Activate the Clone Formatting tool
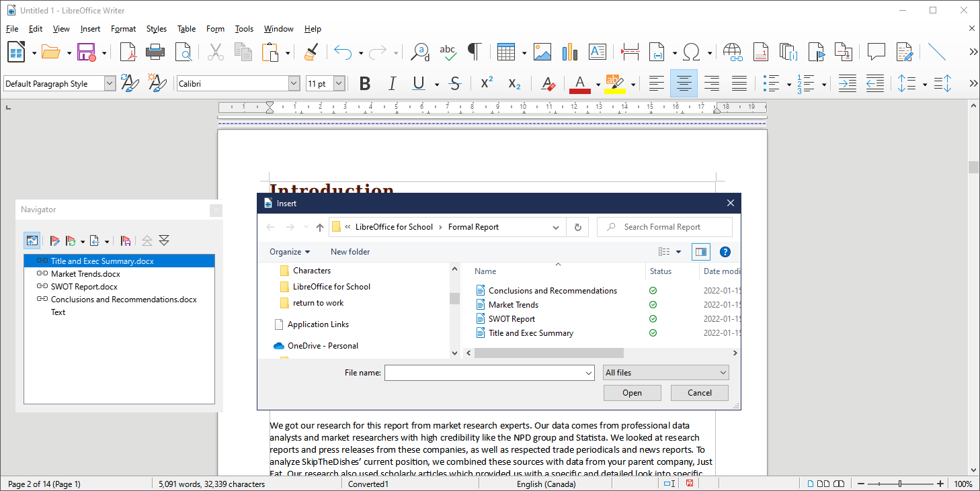 [311, 52]
